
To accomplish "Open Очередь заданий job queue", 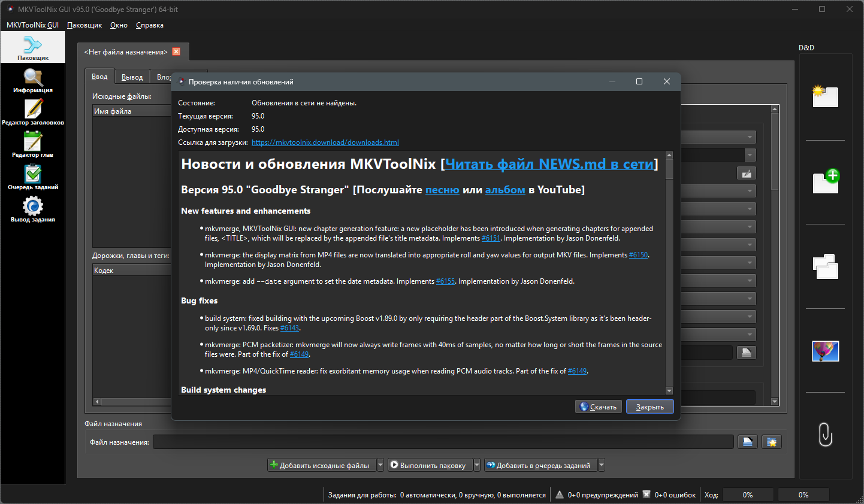I will (33, 177).
